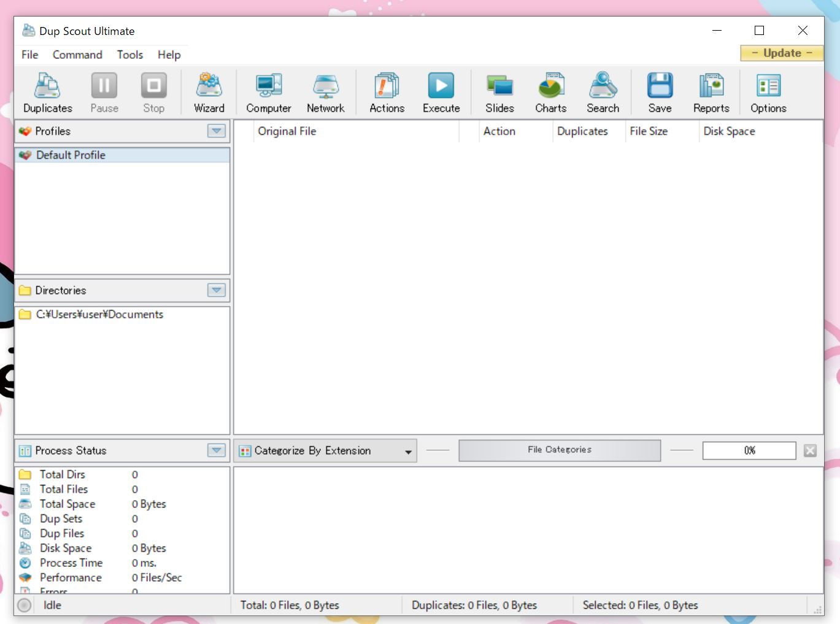Open the Network scan icon
Screen dimensions: 840x624
click(326, 93)
